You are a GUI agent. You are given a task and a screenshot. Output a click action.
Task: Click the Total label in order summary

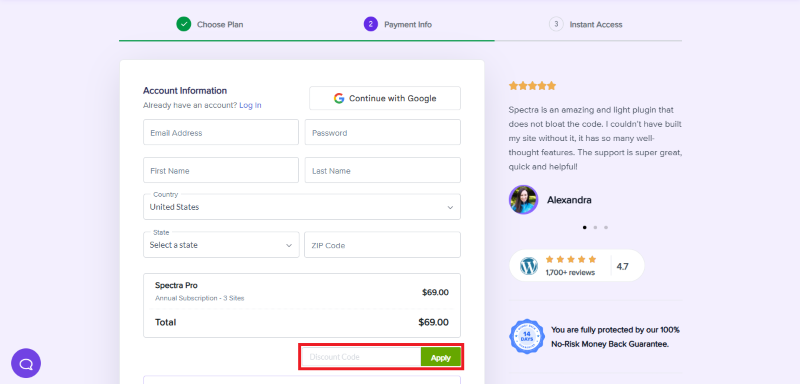point(165,322)
